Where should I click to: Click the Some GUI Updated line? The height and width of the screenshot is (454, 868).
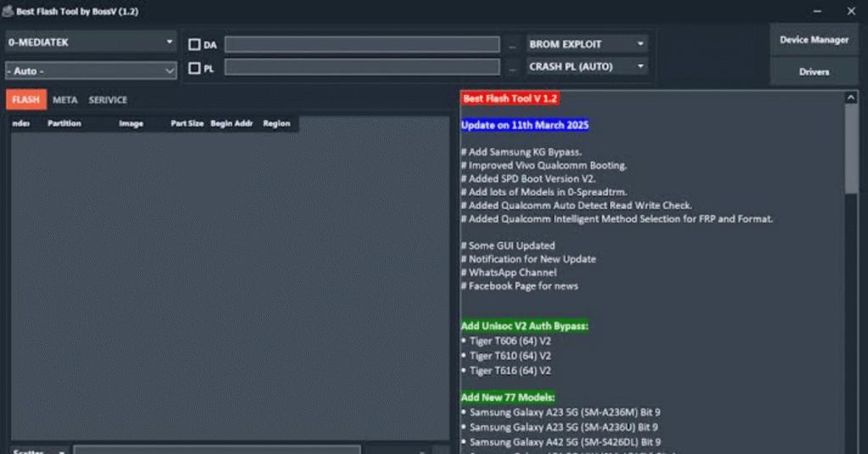[x=509, y=246]
